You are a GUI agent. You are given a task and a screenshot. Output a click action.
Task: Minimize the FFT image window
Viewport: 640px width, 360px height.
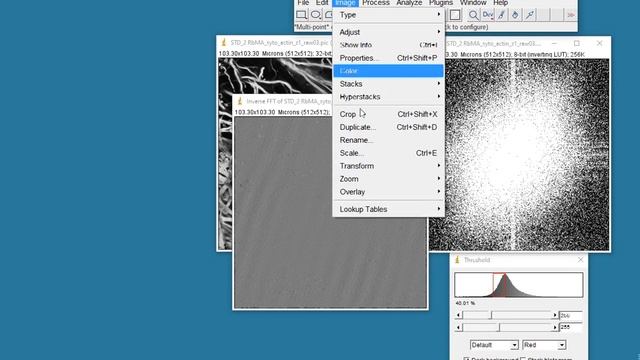coord(554,43)
